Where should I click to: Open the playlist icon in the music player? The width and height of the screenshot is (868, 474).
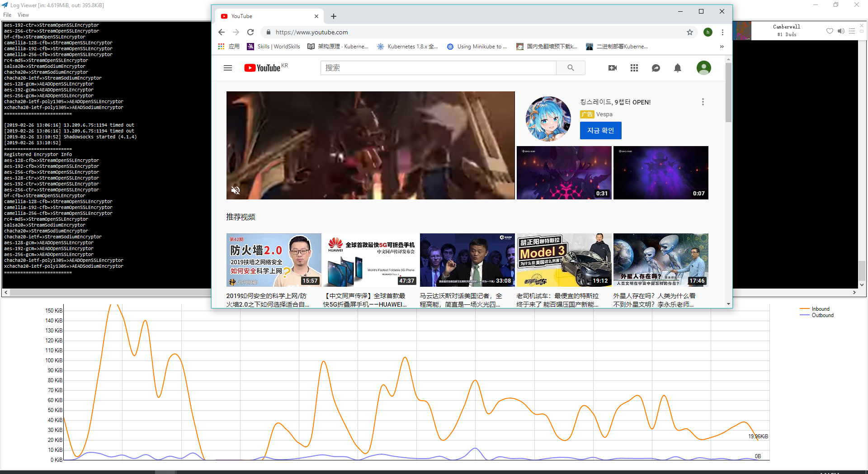point(852,31)
